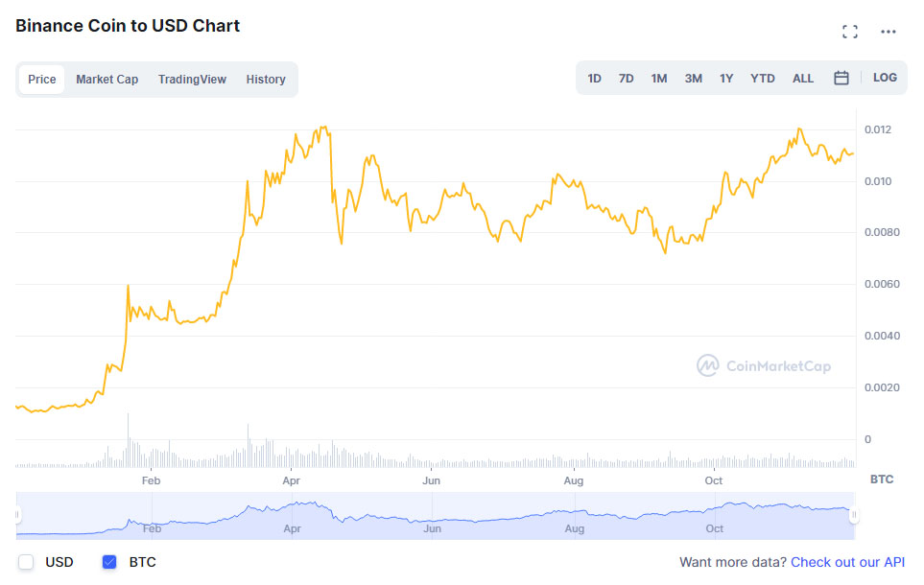The image size is (924, 585).
Task: Click the 'Binance Coin to USD Chart' heading
Action: [x=128, y=26]
